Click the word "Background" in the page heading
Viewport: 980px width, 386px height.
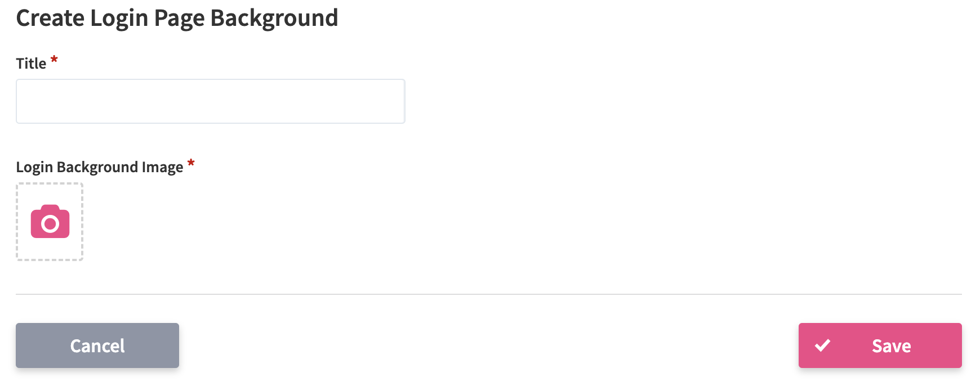click(x=274, y=18)
